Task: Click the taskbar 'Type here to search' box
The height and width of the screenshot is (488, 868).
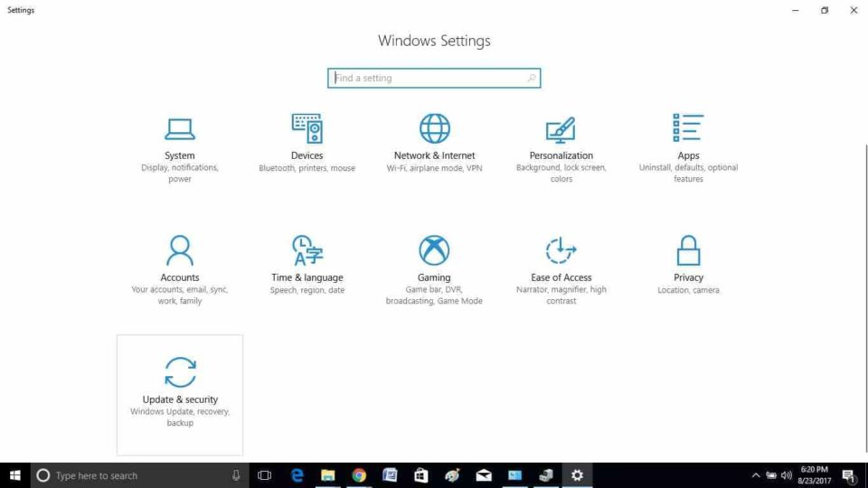Action: coord(136,475)
